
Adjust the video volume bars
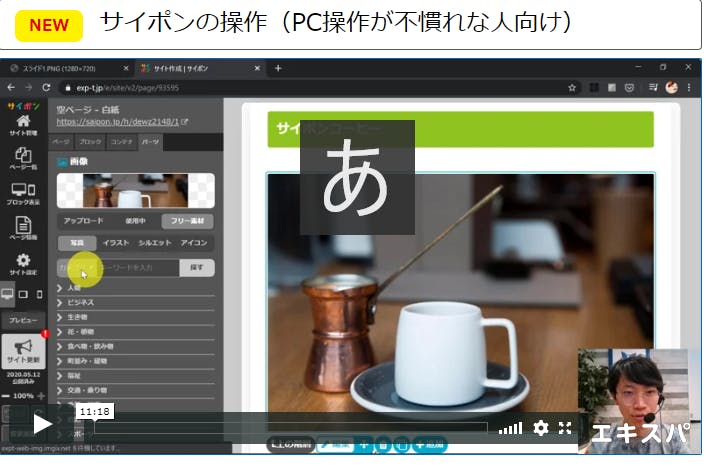pyautogui.click(x=510, y=428)
